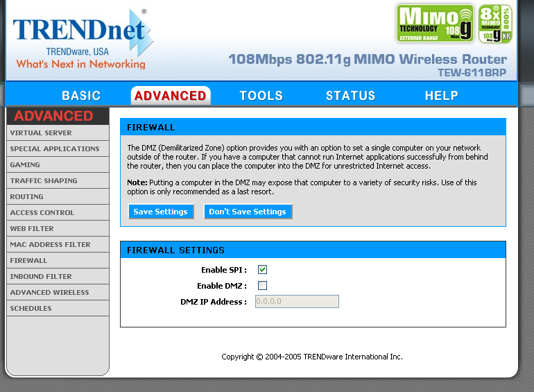Go to the STATUS tab
This screenshot has width=534, height=392.
click(x=350, y=96)
